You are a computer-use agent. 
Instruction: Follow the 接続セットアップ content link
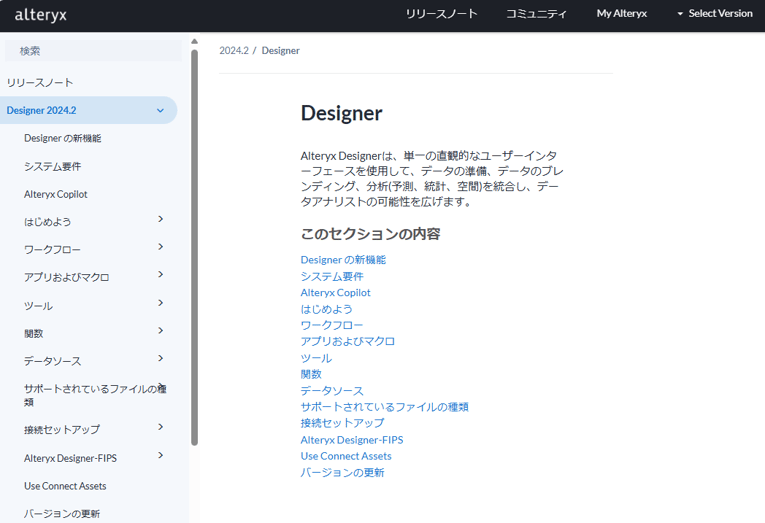pos(342,423)
